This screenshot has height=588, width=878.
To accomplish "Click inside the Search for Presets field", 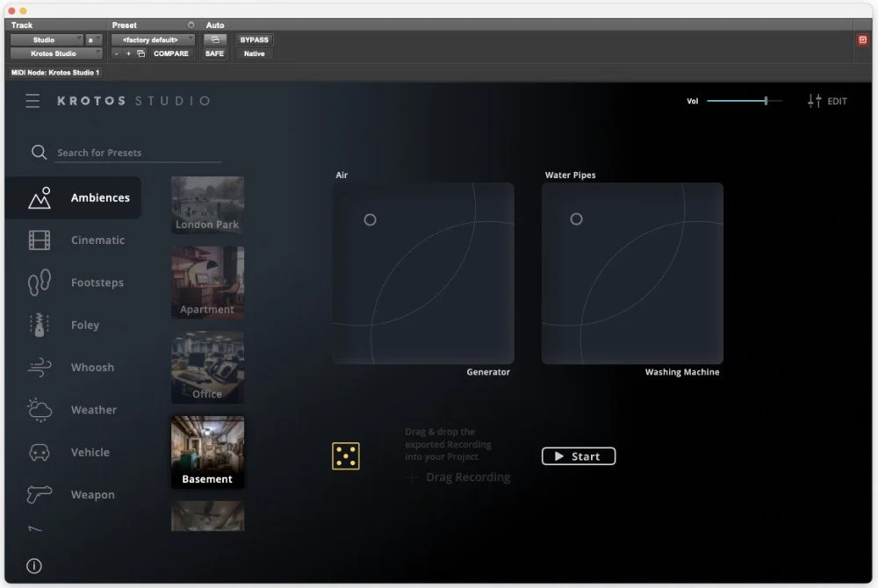I will tap(138, 153).
